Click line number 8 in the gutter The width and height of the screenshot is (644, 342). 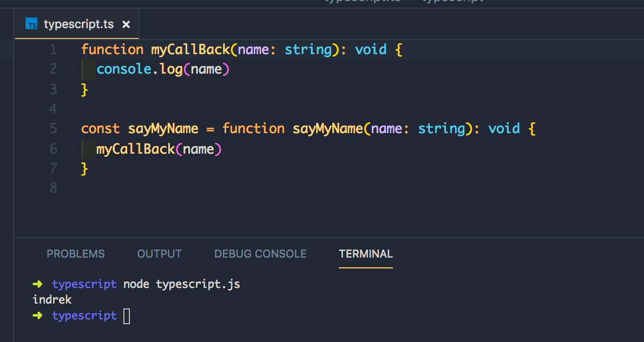(54, 188)
